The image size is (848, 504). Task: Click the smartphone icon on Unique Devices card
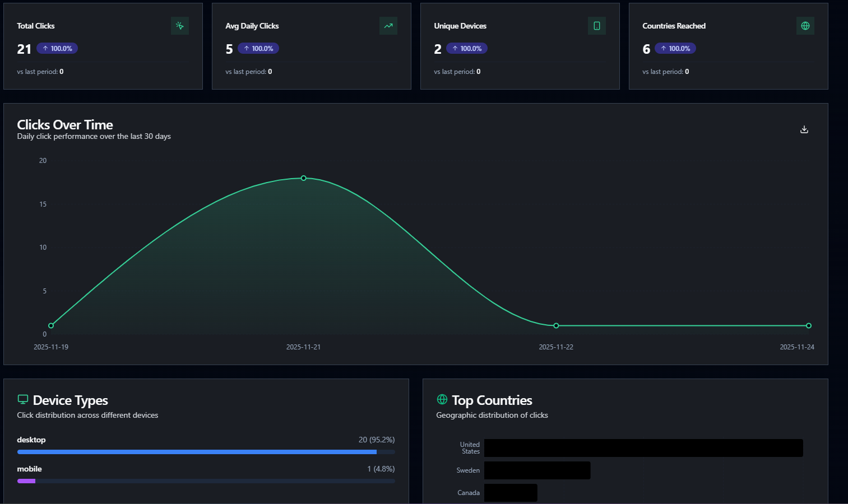[596, 25]
